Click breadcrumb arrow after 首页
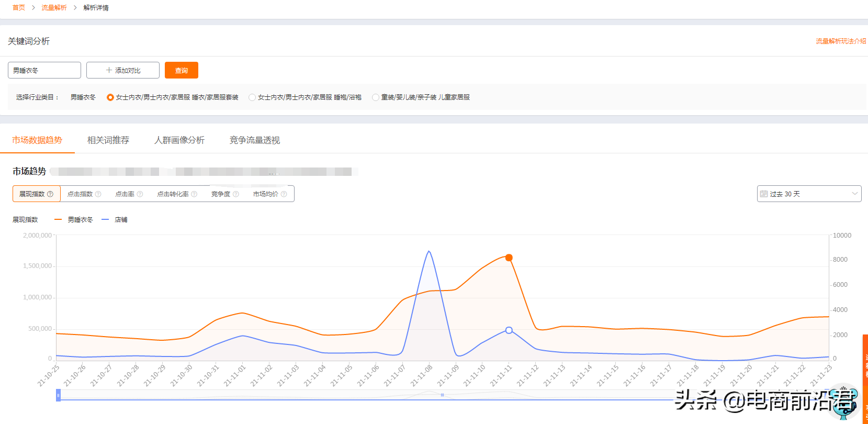The height and width of the screenshot is (424, 868). coord(33,8)
